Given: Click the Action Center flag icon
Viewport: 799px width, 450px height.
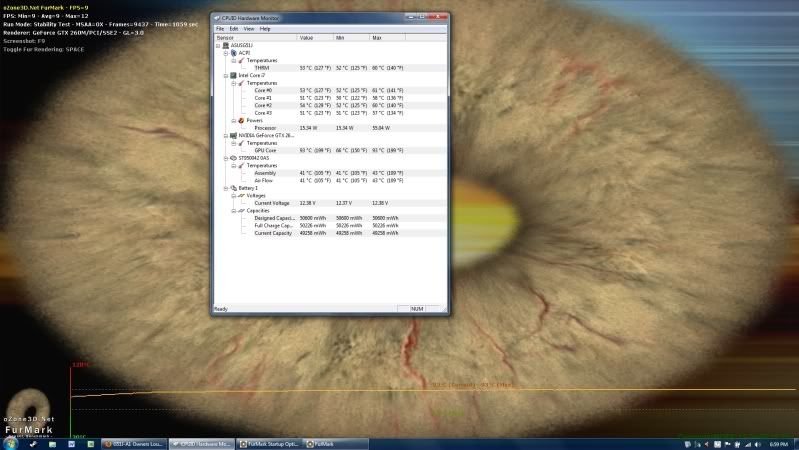Looking at the screenshot, I should click(728, 445).
